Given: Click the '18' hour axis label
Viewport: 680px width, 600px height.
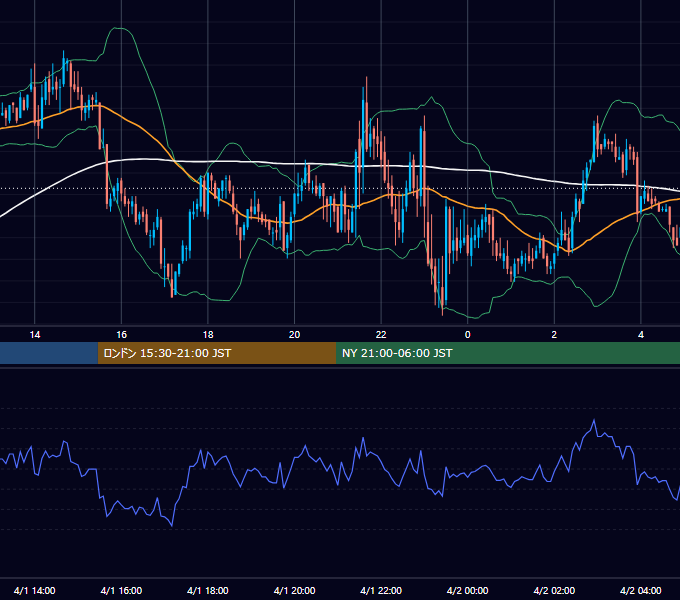Looking at the screenshot, I should [208, 335].
